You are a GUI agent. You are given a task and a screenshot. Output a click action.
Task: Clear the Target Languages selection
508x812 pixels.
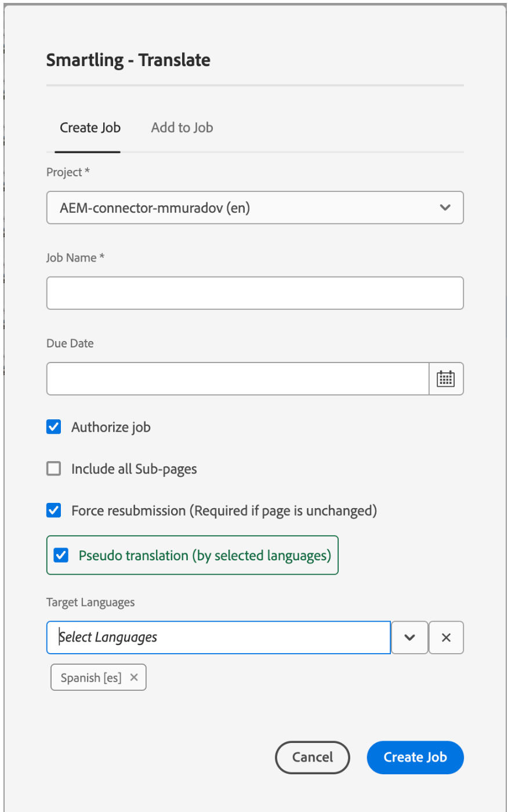point(446,637)
